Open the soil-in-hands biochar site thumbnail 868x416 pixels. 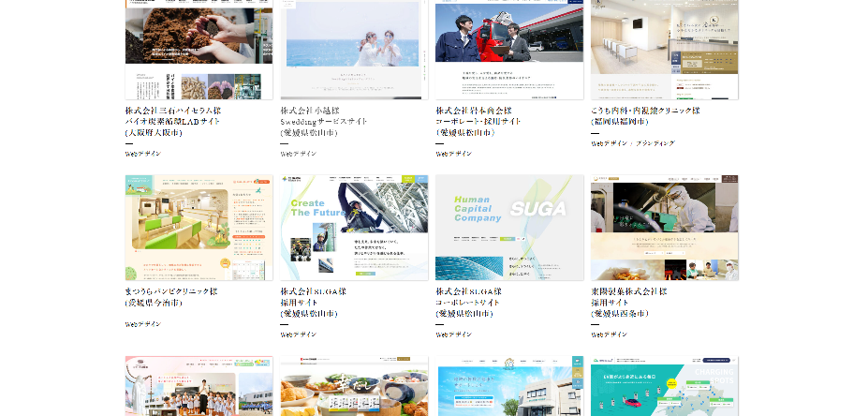pos(199,49)
